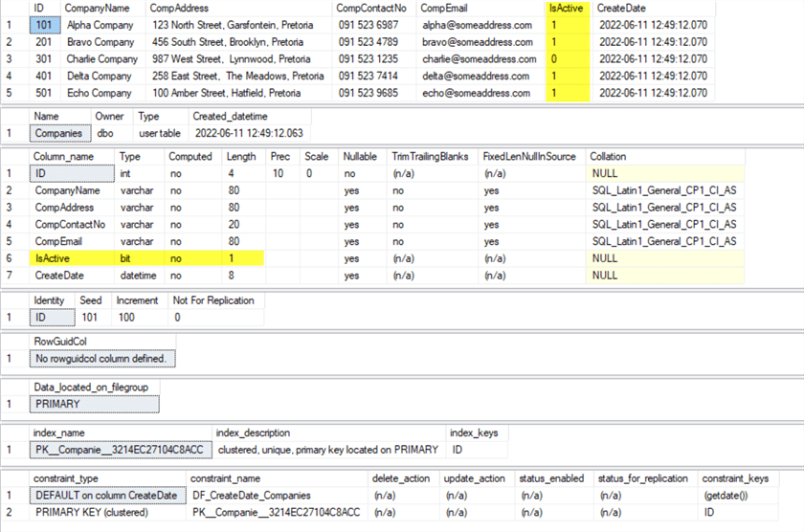Select the Length value 20 for CompContactNo
Image resolution: width=804 pixels, height=532 pixels.
coord(234,225)
